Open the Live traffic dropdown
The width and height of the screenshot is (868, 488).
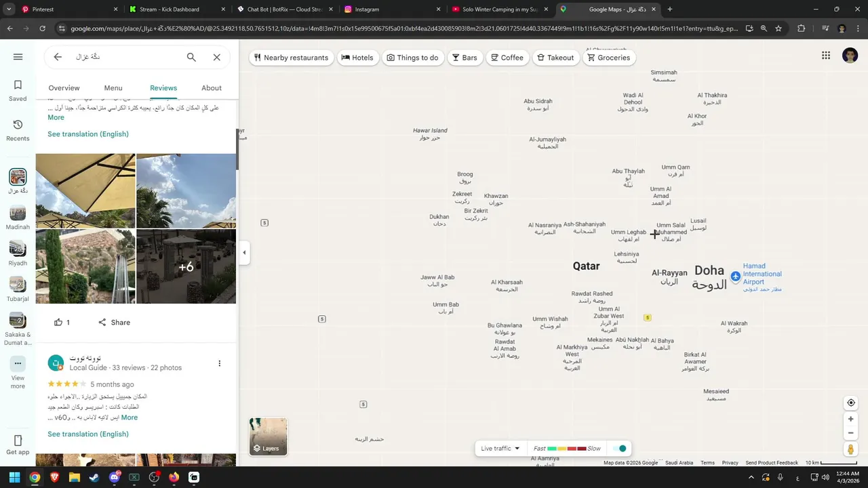[x=500, y=449]
